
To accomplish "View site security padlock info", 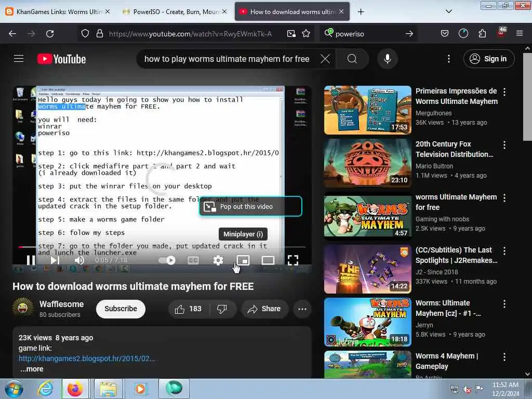I will point(99,34).
